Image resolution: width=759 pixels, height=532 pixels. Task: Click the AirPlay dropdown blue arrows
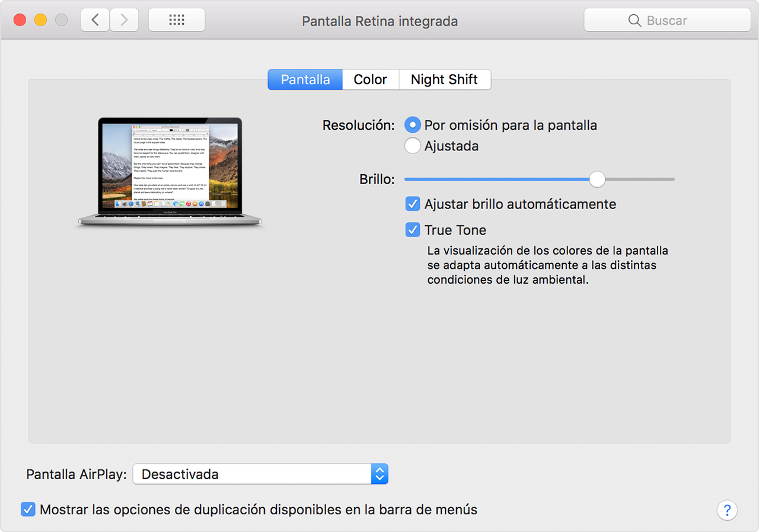pos(379,474)
